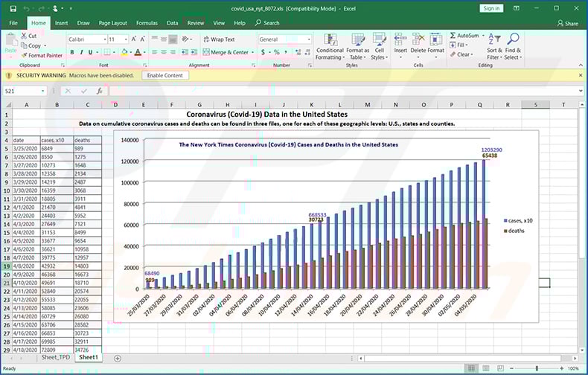
Task: Open the font size 11 dropdown
Action: coord(126,39)
